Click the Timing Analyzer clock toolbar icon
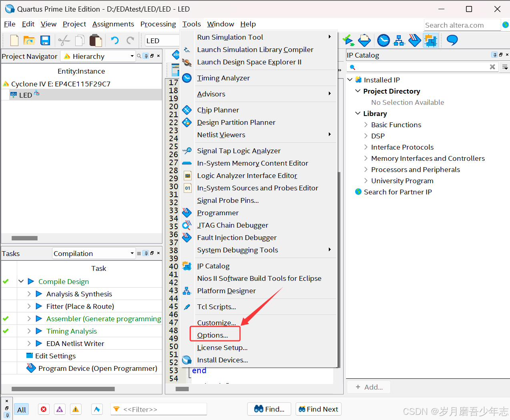Image resolution: width=510 pixels, height=420 pixels. [384, 40]
